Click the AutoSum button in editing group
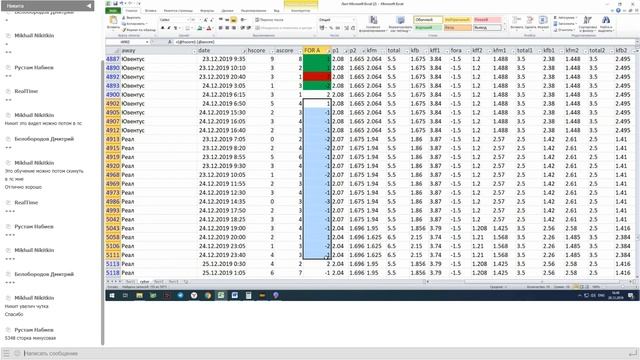Viewport: 640px width, 360px height. 564,18
